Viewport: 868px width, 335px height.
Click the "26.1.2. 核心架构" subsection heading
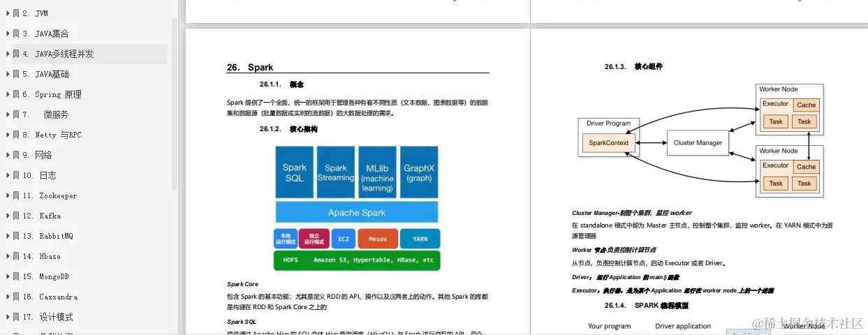point(288,129)
